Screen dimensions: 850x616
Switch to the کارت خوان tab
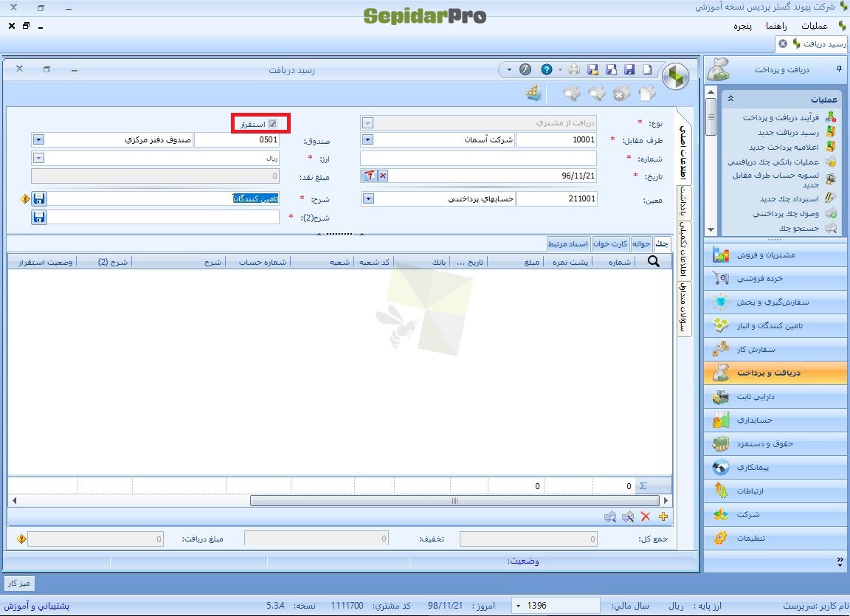click(610, 243)
